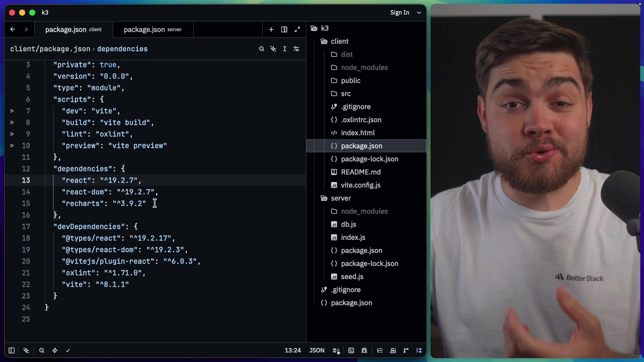Run the build script on line 8
This screenshot has height=362, width=644.
pyautogui.click(x=12, y=122)
